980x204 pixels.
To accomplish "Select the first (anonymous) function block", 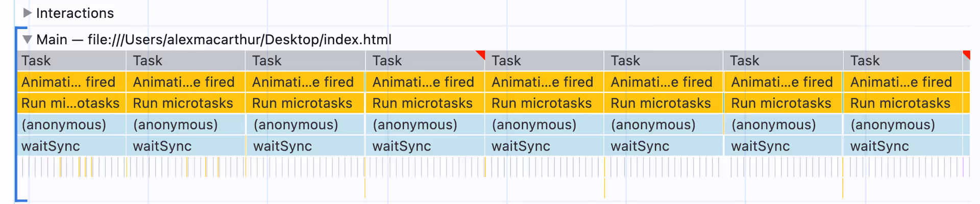I will (x=71, y=125).
